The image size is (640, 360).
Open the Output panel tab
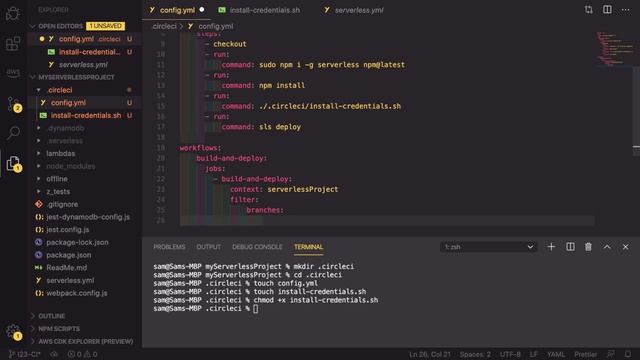tap(209, 247)
